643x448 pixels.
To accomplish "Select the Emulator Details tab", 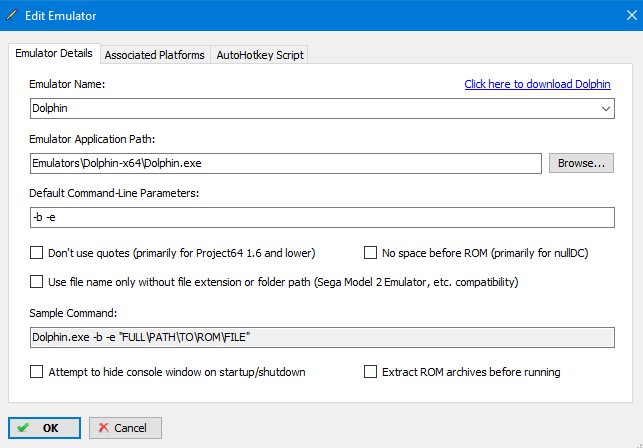I will [x=54, y=53].
